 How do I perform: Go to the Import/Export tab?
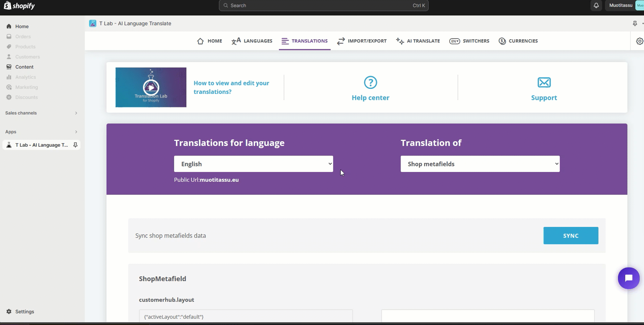tap(362, 41)
